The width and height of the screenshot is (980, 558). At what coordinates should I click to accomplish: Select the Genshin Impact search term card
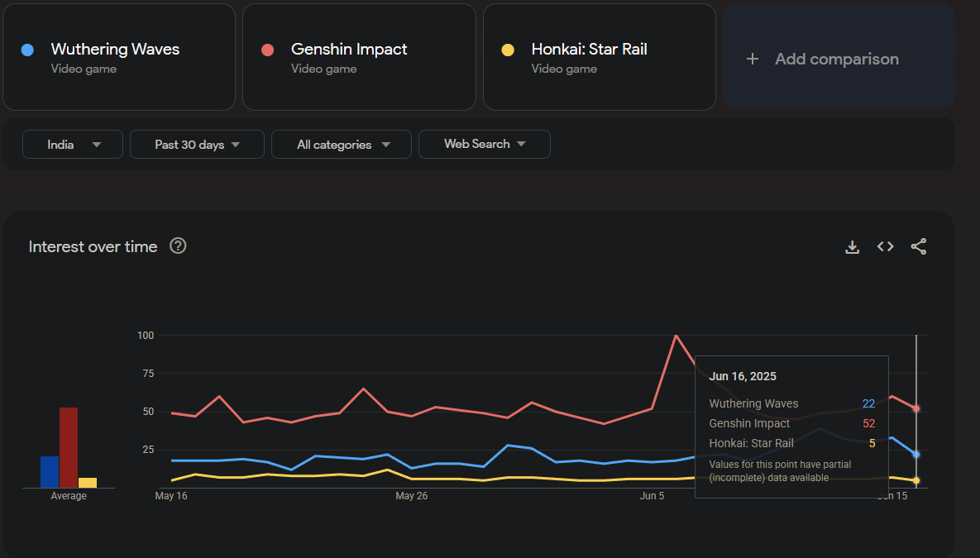click(x=360, y=57)
